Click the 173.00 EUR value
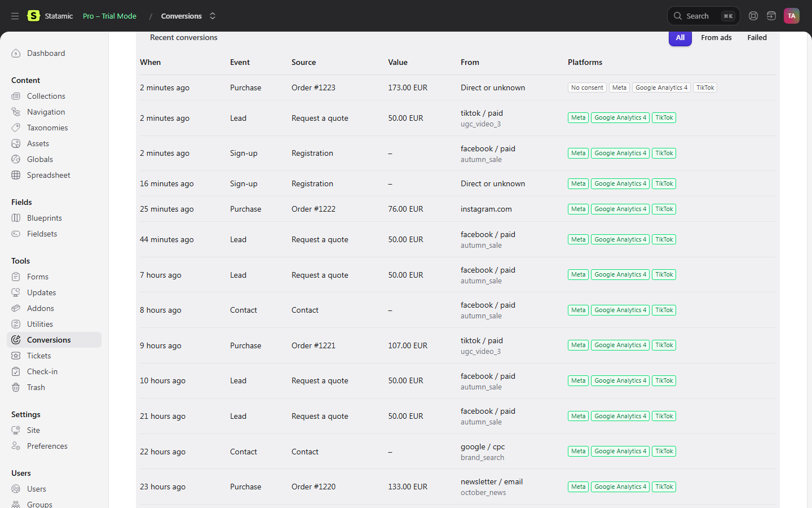 click(x=408, y=87)
